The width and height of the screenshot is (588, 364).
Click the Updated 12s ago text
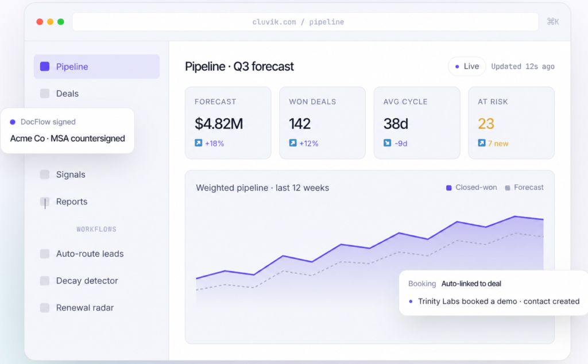click(x=523, y=67)
